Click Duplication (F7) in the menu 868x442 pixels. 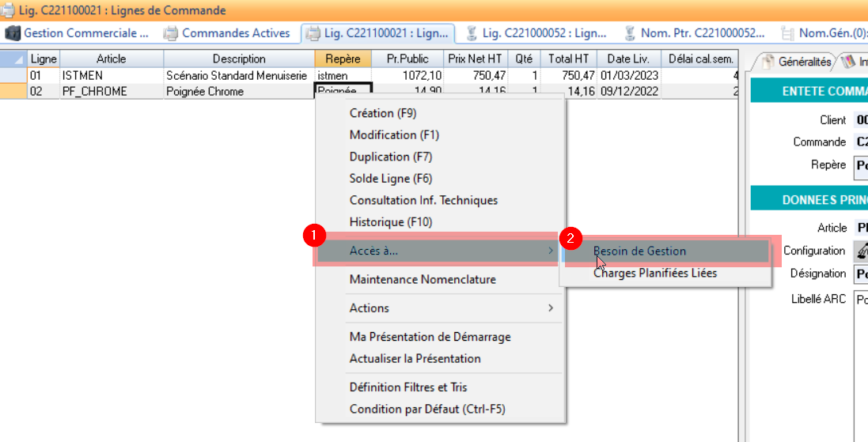(391, 157)
